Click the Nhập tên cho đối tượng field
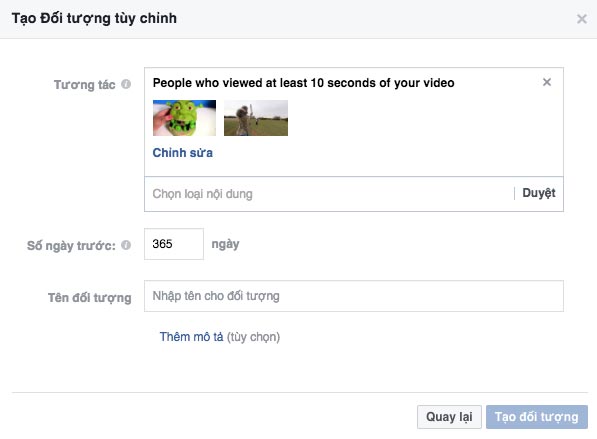The width and height of the screenshot is (597, 439). click(354, 296)
